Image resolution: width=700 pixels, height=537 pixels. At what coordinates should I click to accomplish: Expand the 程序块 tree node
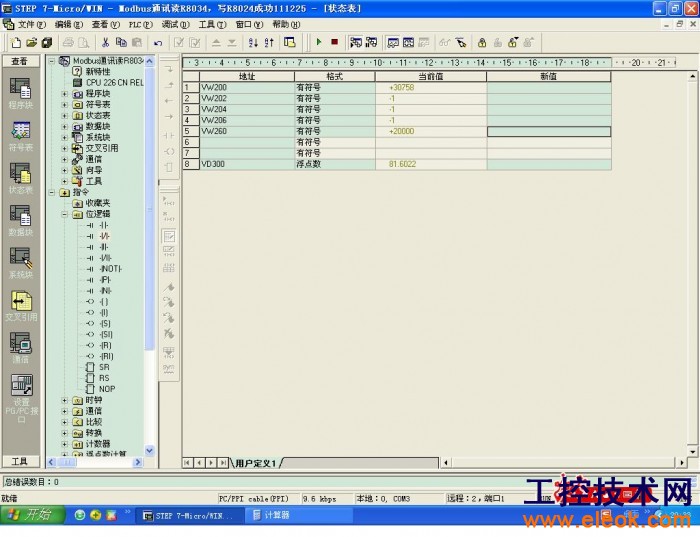click(65, 94)
